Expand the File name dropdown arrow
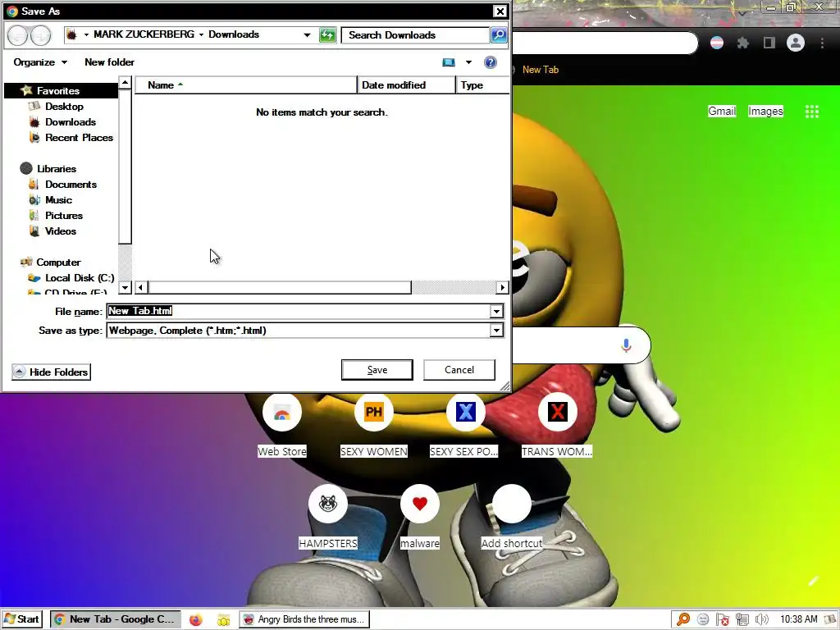Image resolution: width=840 pixels, height=630 pixels. pyautogui.click(x=496, y=311)
